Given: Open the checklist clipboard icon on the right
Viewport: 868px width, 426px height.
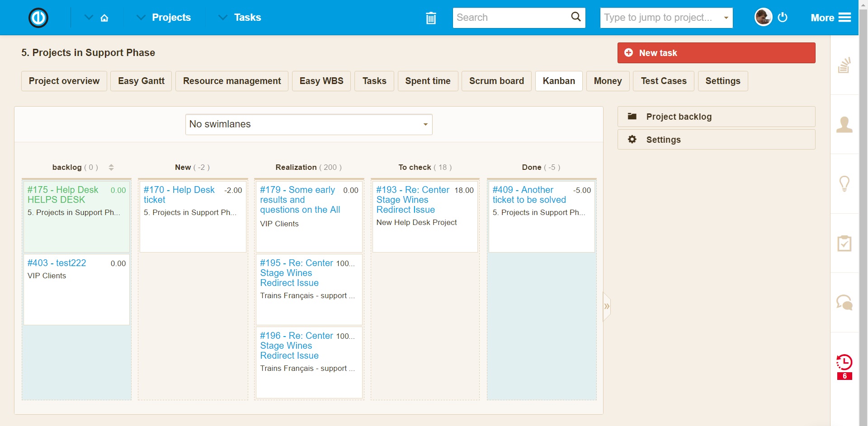Looking at the screenshot, I should (845, 243).
